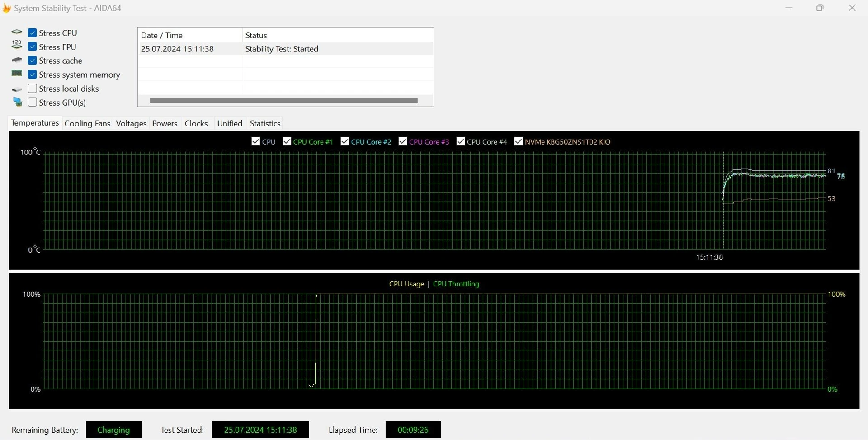868x440 pixels.
Task: Select the Stability Test: Started log row
Action: [286, 49]
